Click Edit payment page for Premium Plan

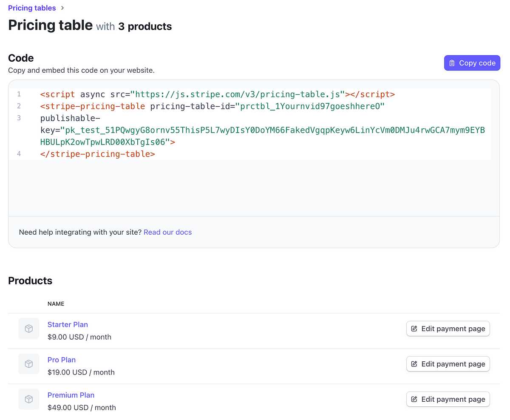[x=448, y=399]
